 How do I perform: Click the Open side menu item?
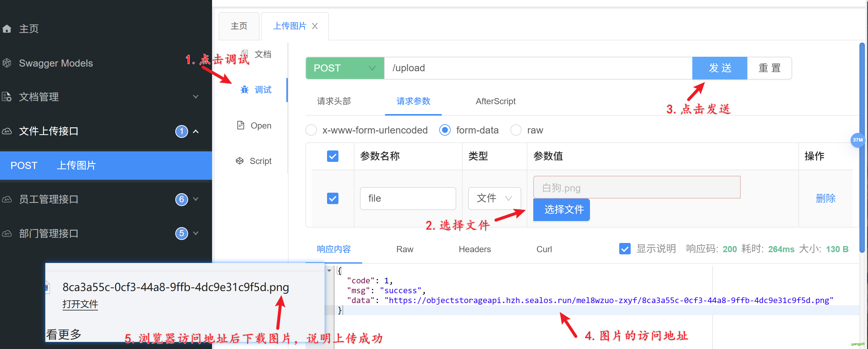coord(261,126)
